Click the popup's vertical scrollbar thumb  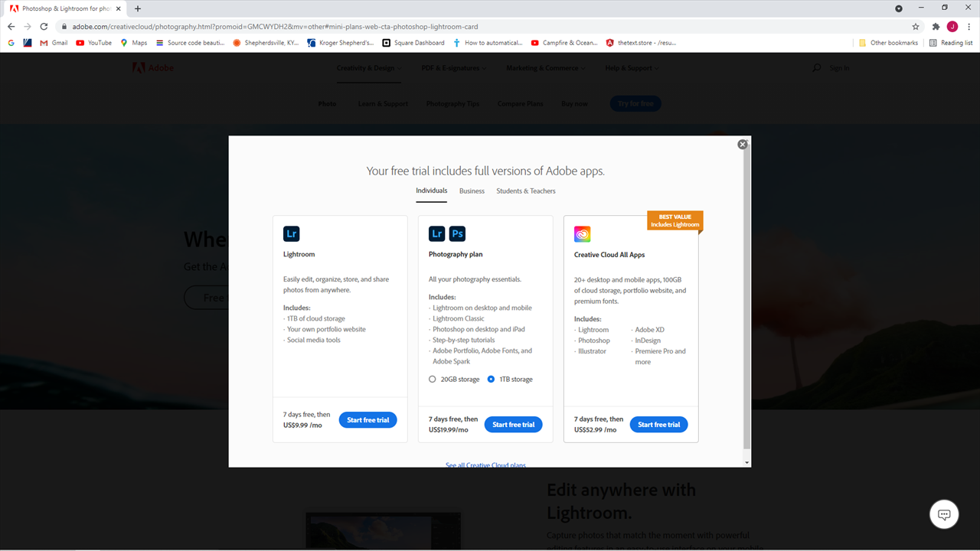point(747,298)
